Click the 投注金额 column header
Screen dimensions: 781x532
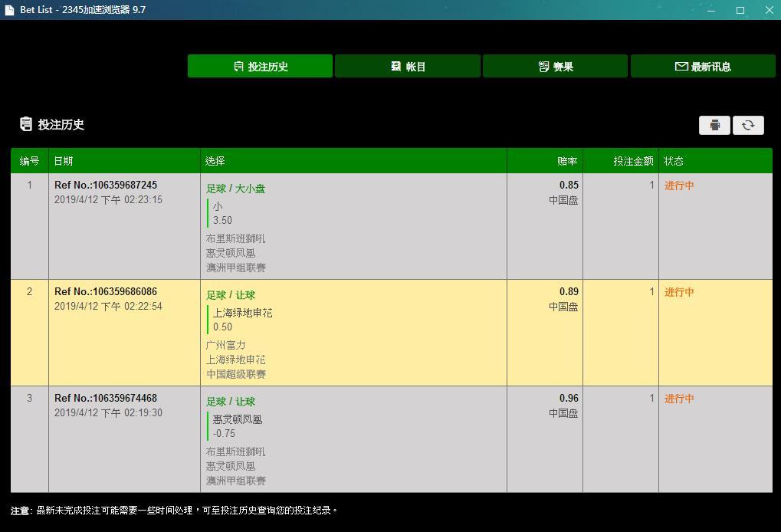coord(632,161)
